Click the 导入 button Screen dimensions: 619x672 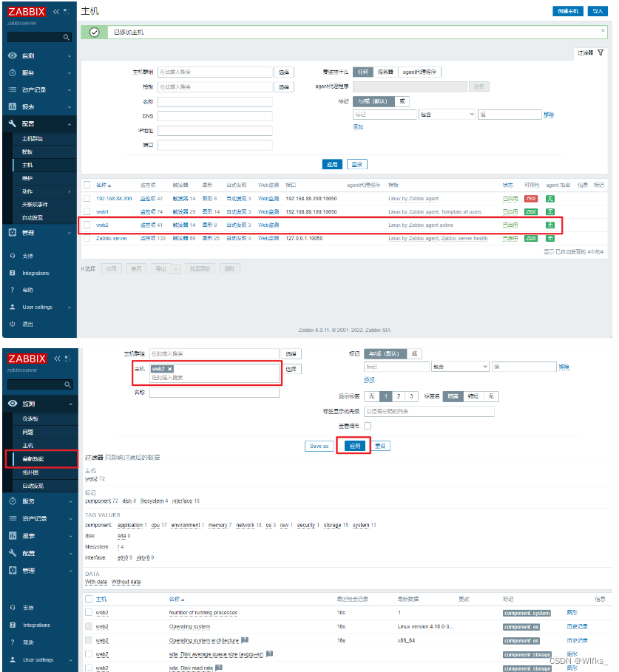(598, 11)
